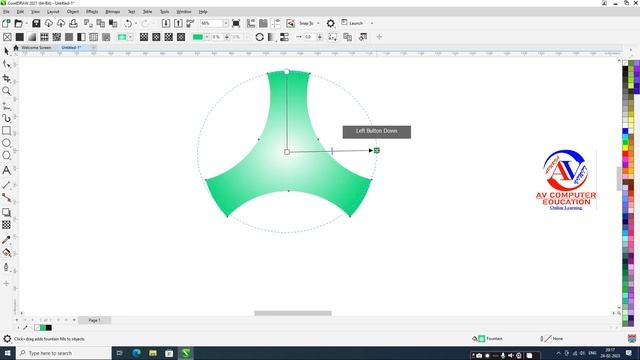Open Microsoft Edge from taskbar

(x=136, y=353)
